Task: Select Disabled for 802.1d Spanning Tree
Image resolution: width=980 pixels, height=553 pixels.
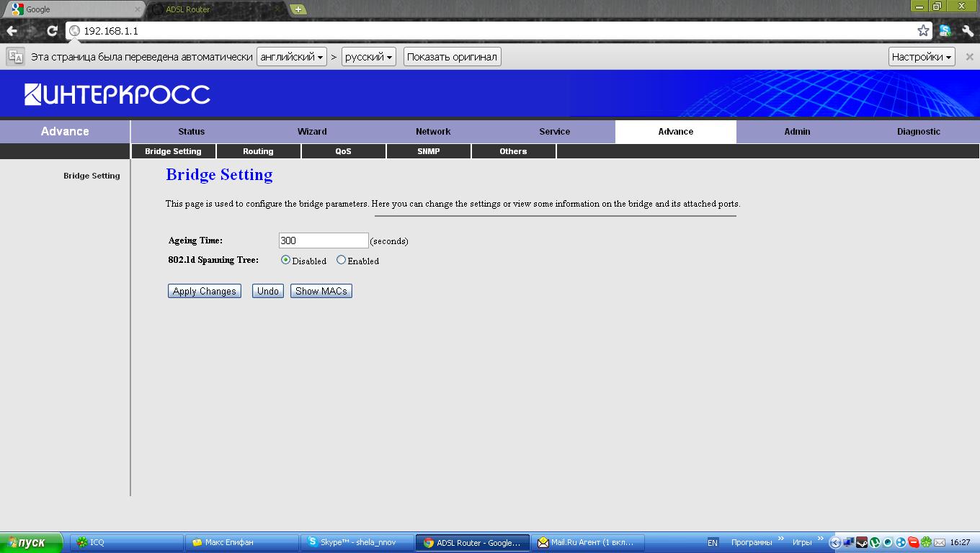Action: click(286, 260)
